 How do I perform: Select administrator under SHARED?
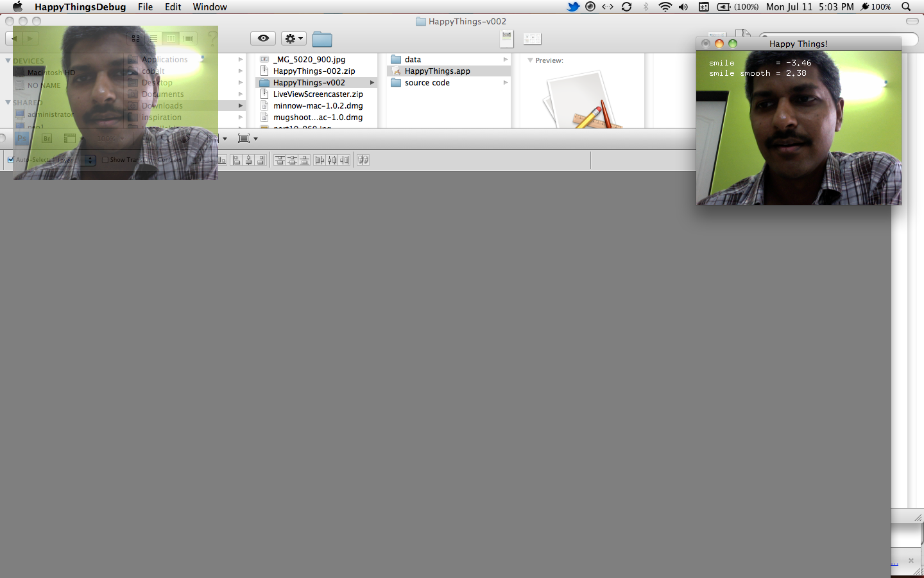(50, 114)
